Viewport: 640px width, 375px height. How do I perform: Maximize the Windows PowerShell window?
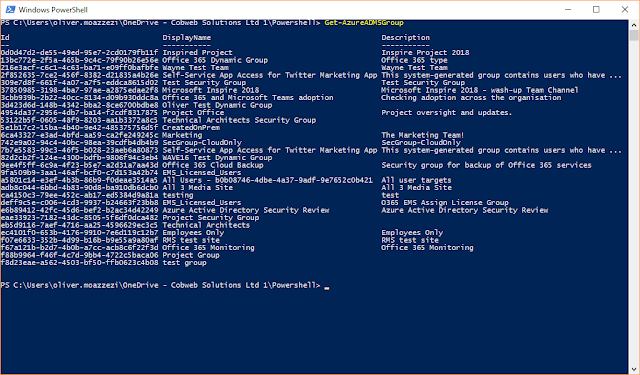pyautogui.click(x=596, y=9)
